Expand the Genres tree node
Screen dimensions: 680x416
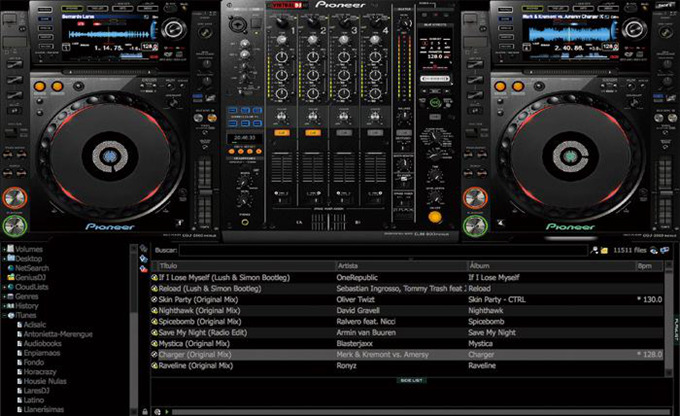[x=4, y=297]
